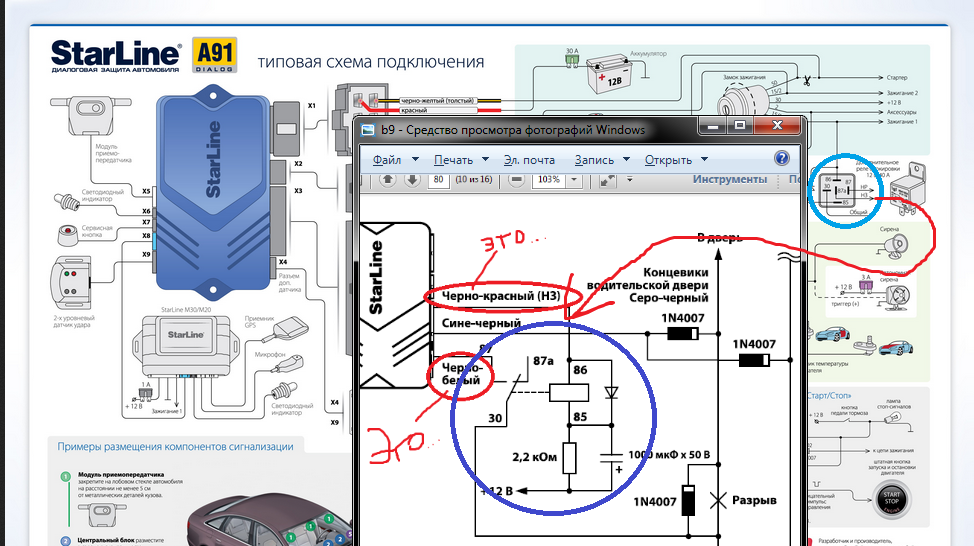
Task: Go to next page with down arrow
Action: (412, 180)
